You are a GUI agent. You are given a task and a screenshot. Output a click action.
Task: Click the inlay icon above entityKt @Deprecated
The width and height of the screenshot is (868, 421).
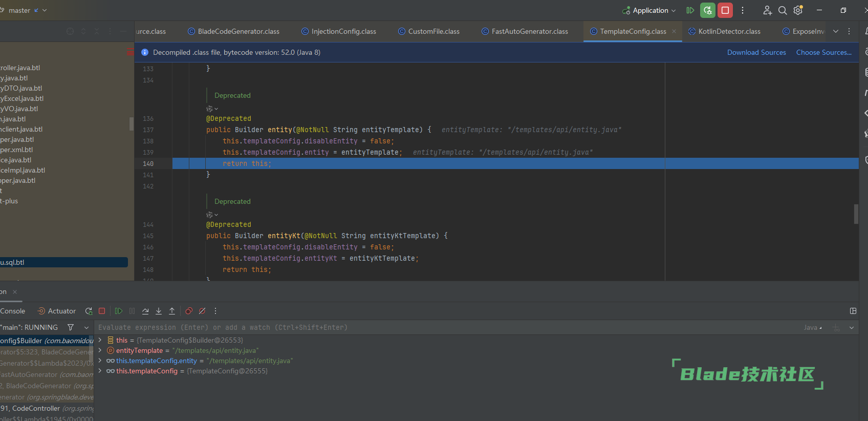pos(212,215)
